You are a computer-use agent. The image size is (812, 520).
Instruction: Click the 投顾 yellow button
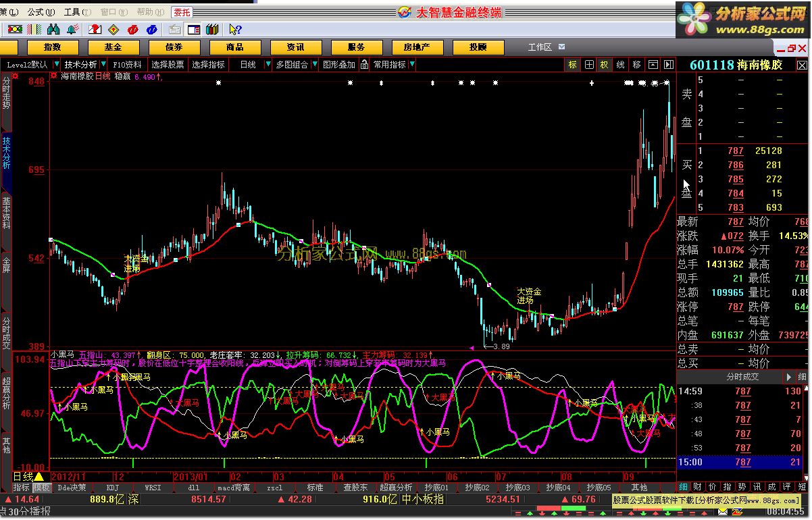(x=478, y=47)
